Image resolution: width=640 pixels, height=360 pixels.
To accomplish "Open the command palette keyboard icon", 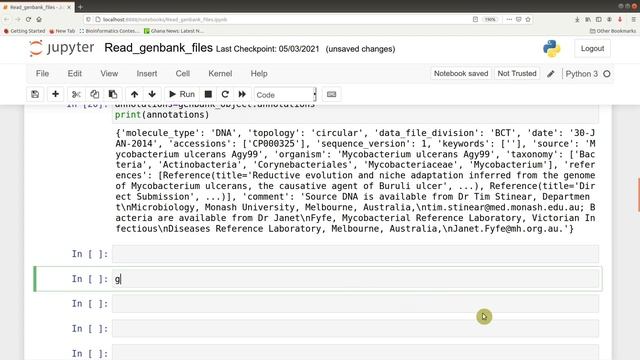I will click(x=331, y=94).
